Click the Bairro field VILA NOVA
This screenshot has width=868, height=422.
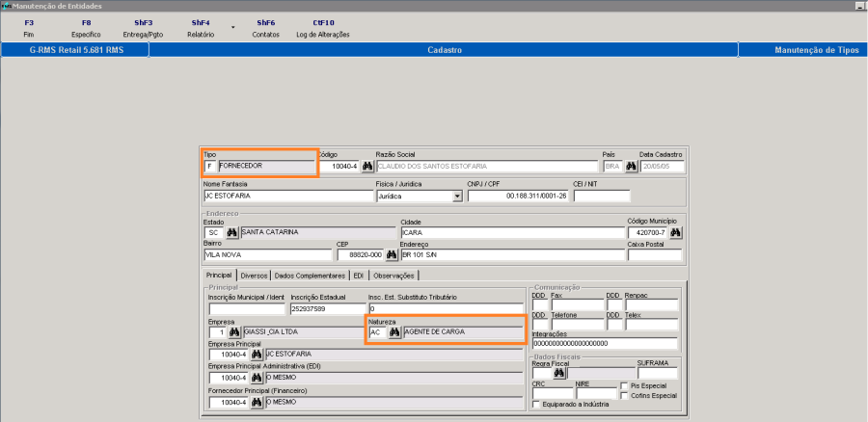point(268,255)
